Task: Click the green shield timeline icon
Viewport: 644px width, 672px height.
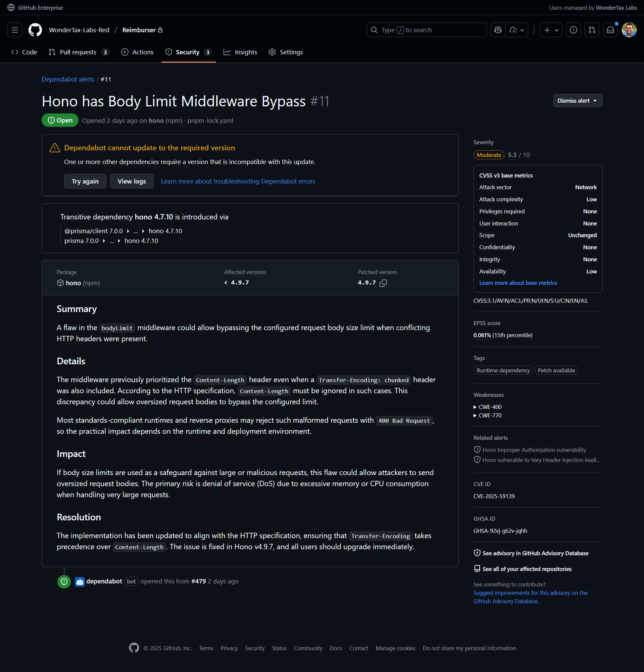Action: (64, 581)
